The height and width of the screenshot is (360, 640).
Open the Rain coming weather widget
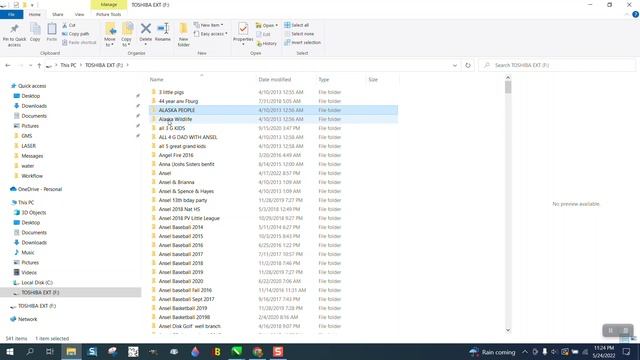pyautogui.click(x=493, y=352)
